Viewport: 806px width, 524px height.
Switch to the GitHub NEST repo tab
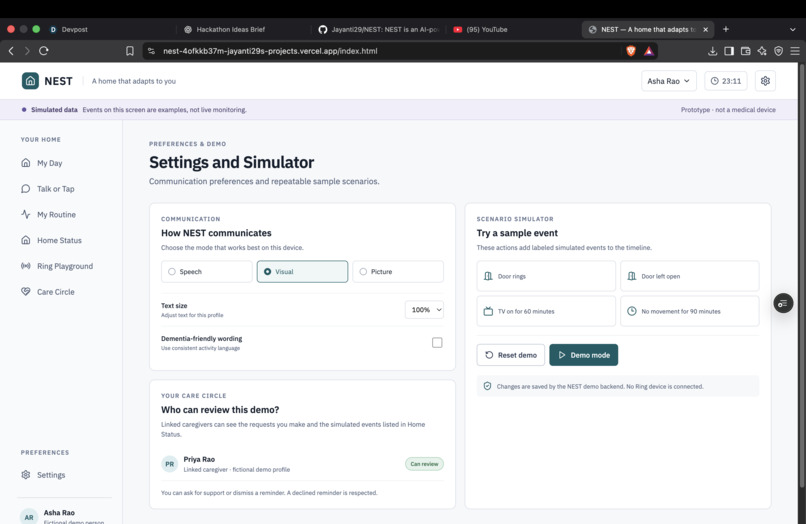378,30
